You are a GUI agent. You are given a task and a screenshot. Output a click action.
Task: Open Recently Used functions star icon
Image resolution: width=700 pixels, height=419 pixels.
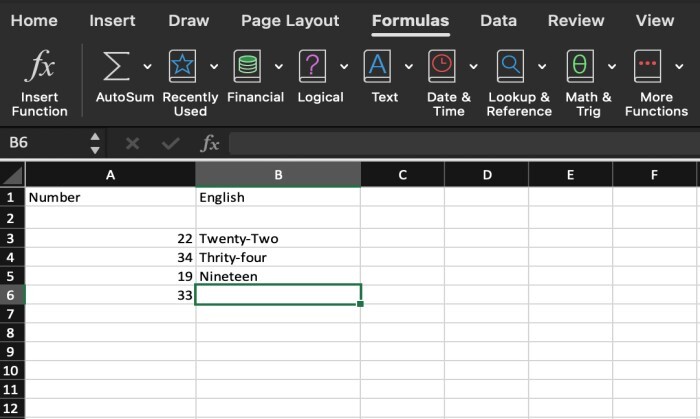tap(182, 67)
